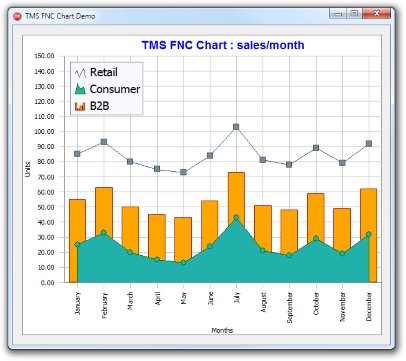The width and height of the screenshot is (406, 361).
Task: Click the B2B bar legend icon
Action: [x=80, y=106]
